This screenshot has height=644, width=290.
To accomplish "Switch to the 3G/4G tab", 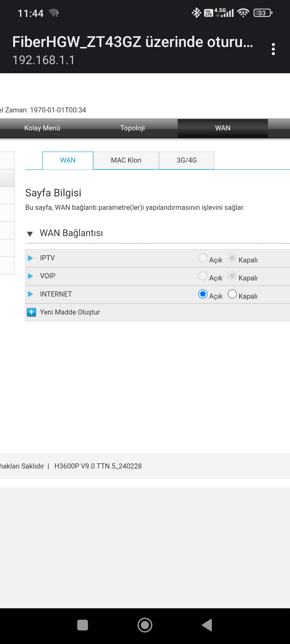I will pos(187,160).
